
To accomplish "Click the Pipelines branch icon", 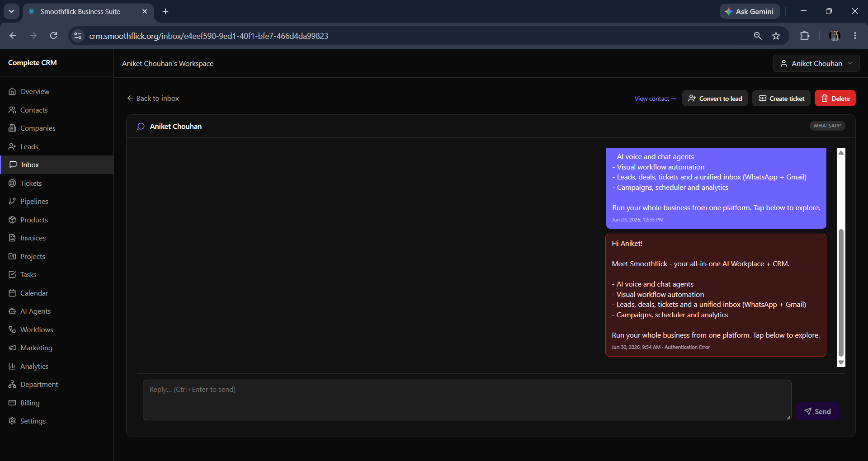I will pos(12,201).
